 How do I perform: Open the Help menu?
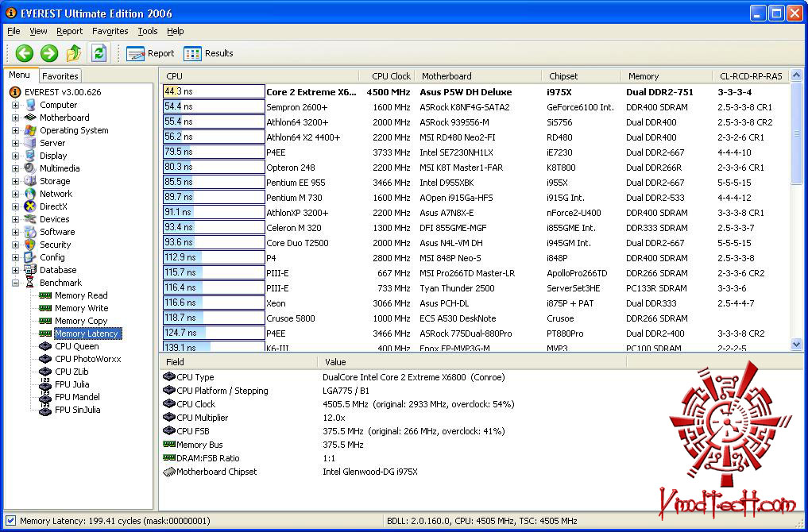[176, 32]
